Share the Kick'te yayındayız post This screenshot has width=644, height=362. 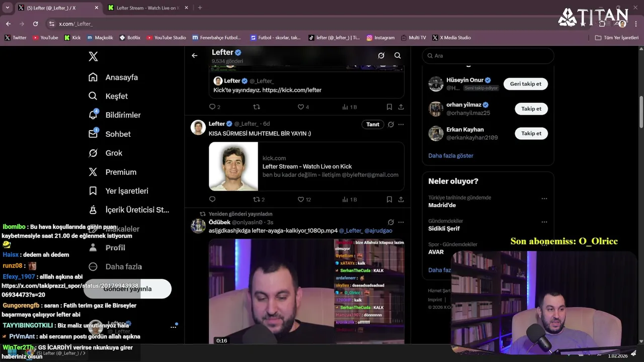[401, 107]
